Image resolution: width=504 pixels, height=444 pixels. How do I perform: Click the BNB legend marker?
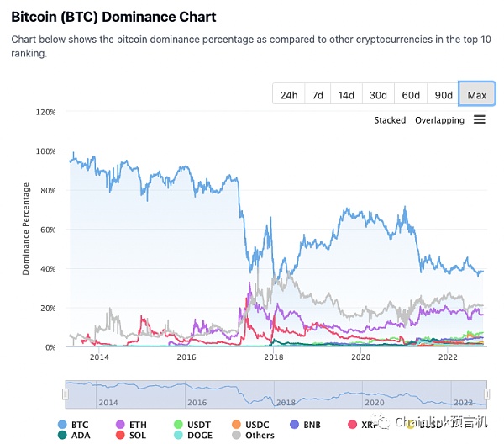click(x=295, y=425)
